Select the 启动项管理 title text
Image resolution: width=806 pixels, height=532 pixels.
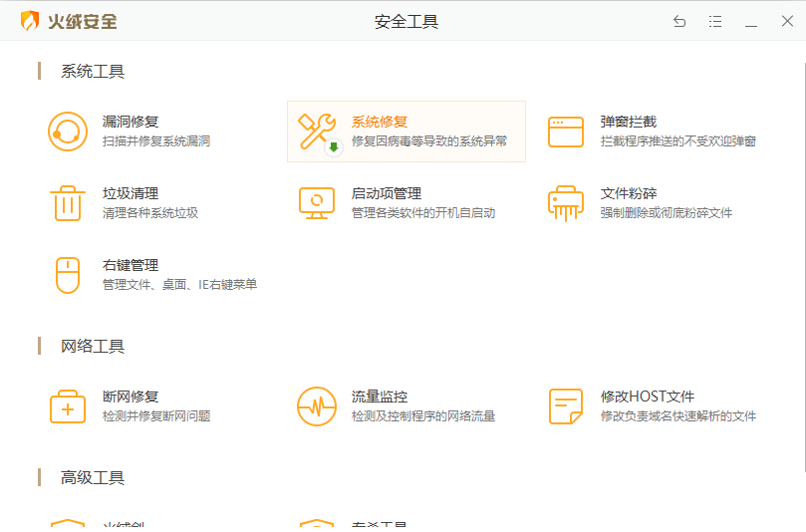point(386,193)
